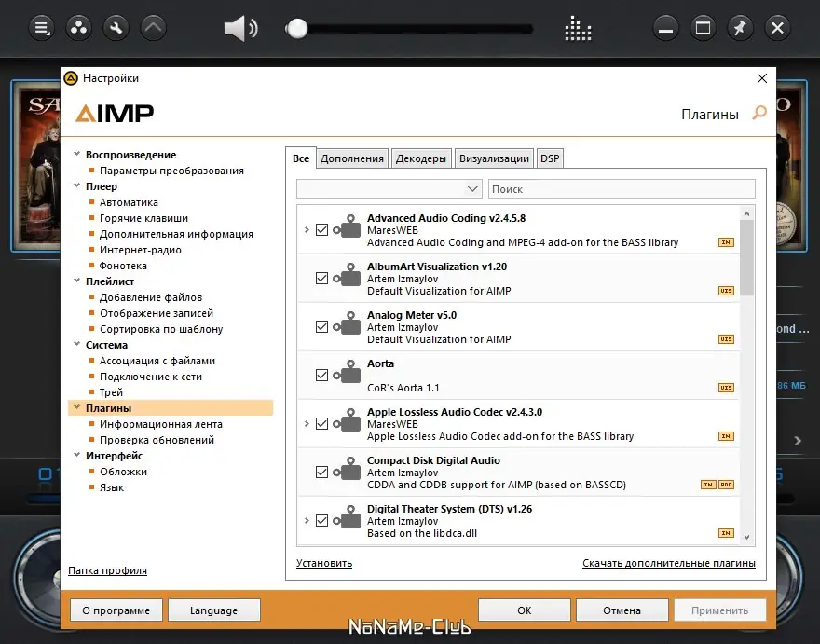Collapse the Воспроизведение tree section

(76, 154)
